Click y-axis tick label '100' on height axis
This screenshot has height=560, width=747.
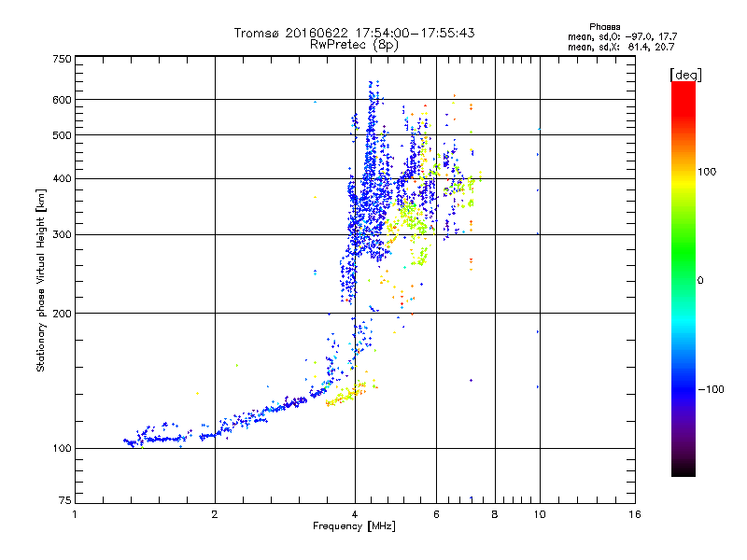[x=62, y=449]
